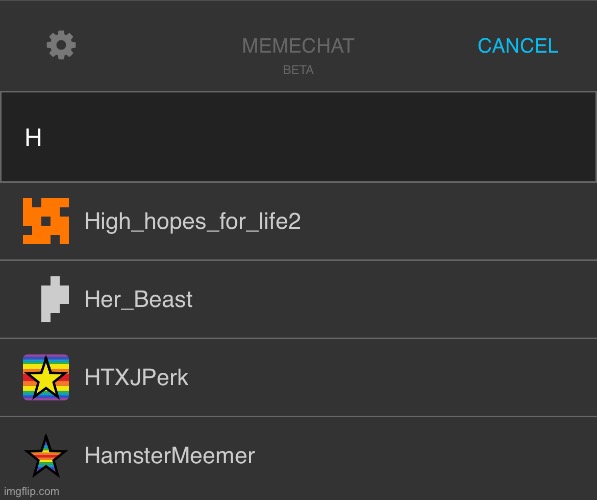Cancel the user search
Image resolution: width=597 pixels, height=500 pixels.
pos(518,46)
